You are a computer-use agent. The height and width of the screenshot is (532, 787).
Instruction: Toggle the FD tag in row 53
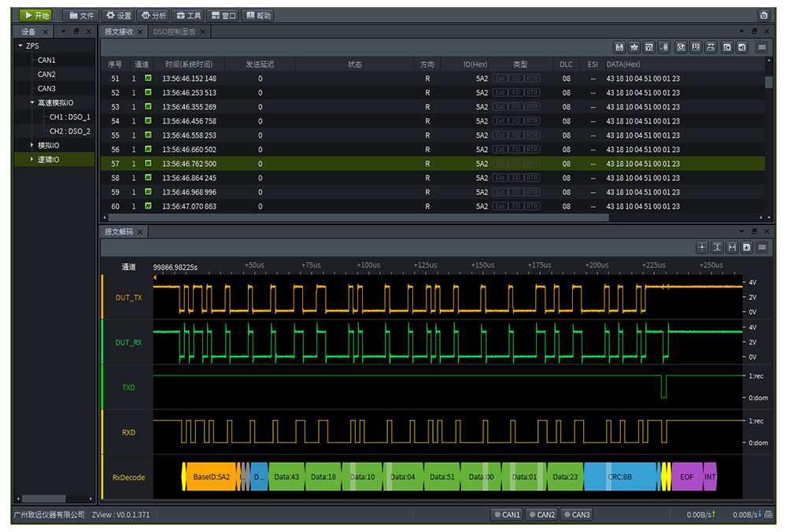[516, 107]
